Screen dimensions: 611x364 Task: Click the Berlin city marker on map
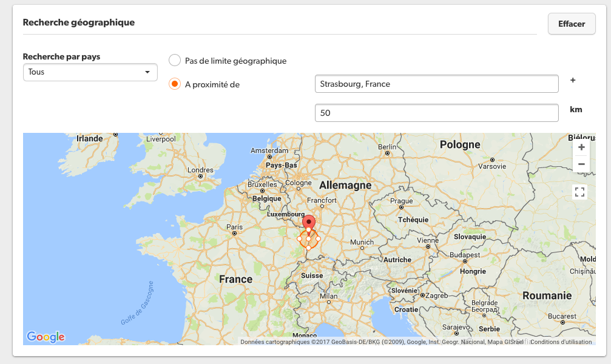point(385,154)
